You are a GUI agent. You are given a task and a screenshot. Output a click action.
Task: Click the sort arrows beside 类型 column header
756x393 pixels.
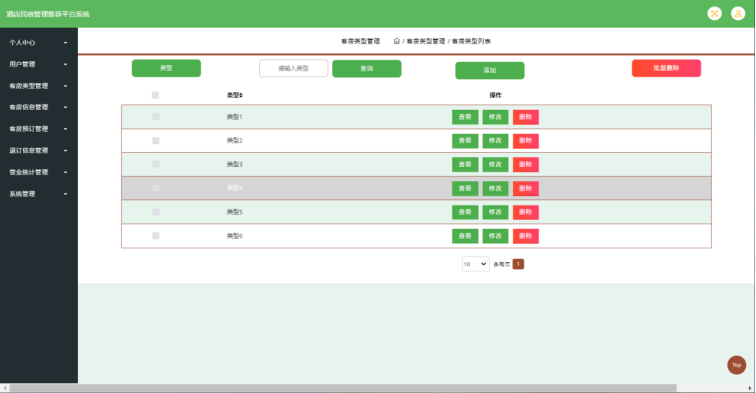[241, 95]
